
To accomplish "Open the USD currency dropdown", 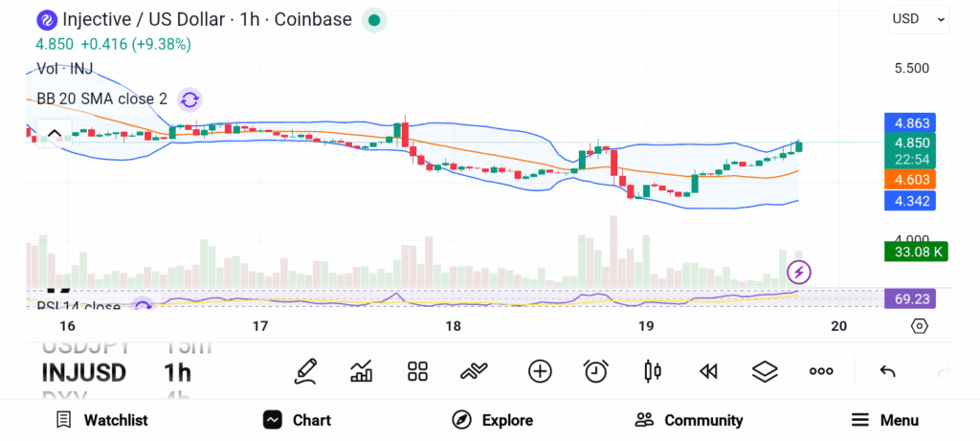I will click(918, 18).
